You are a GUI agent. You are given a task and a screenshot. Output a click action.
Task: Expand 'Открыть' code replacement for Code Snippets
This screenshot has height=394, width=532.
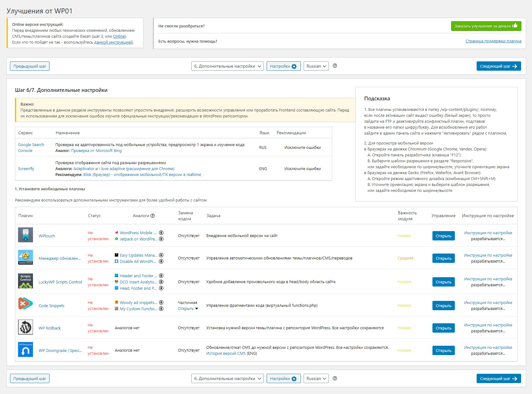point(188,309)
